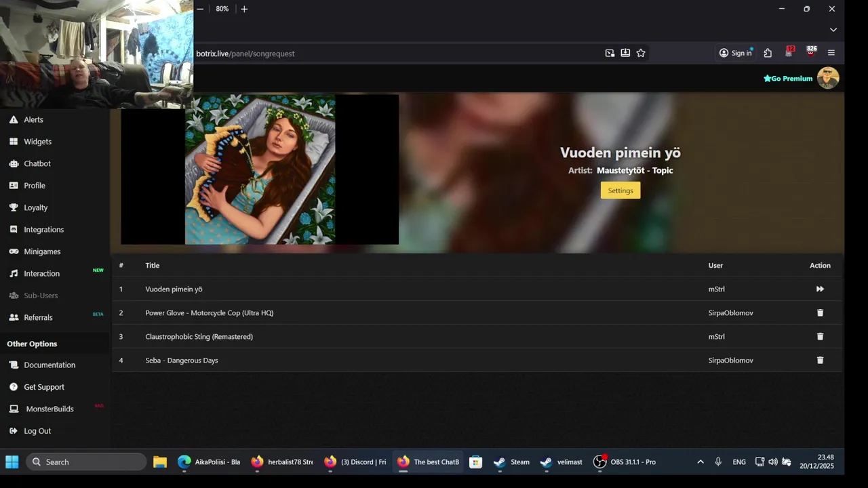
Task: Select User column header
Action: point(715,266)
